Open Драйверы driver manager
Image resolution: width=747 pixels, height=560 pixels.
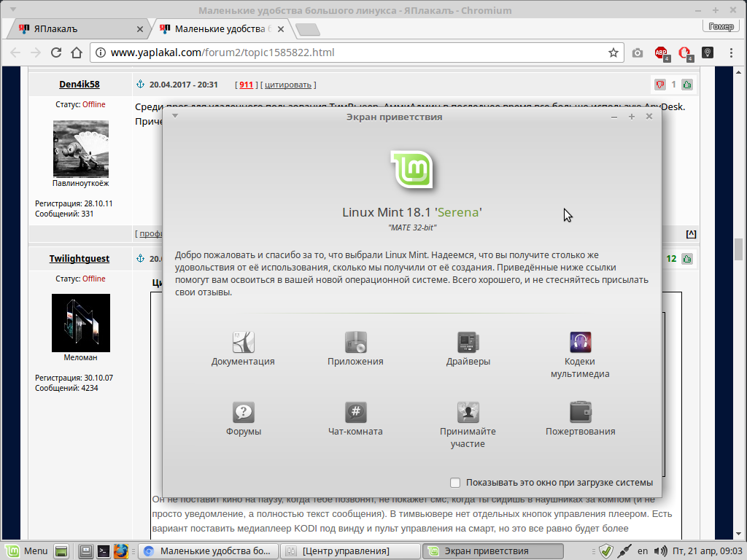tap(468, 349)
